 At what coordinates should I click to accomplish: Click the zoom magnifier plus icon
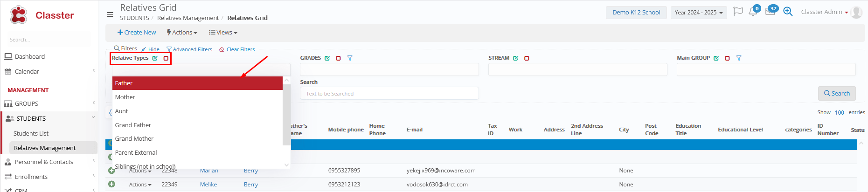tap(788, 12)
